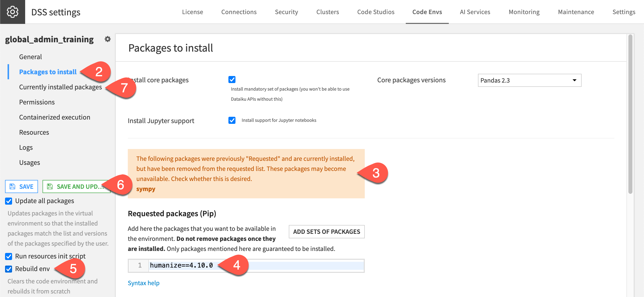Click the sympy package name in warning
Image resolution: width=644 pixels, height=297 pixels.
[146, 189]
